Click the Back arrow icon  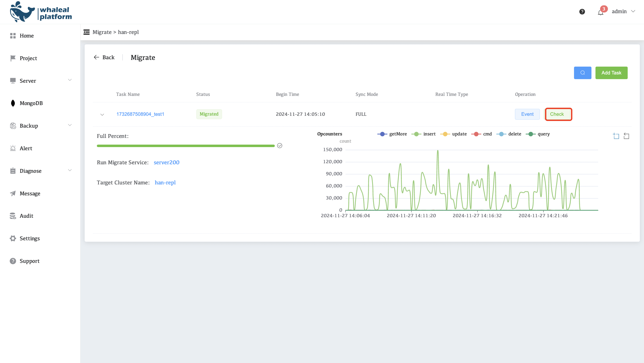[97, 57]
